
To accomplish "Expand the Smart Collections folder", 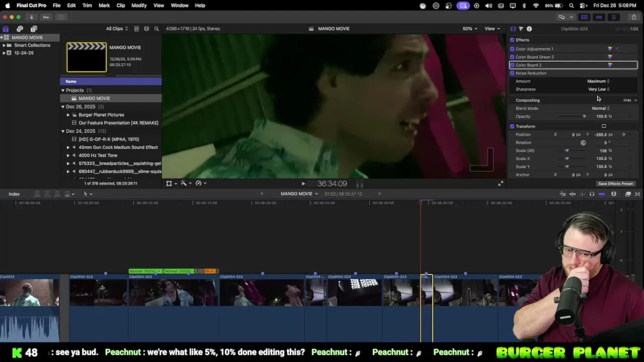I will (4, 45).
